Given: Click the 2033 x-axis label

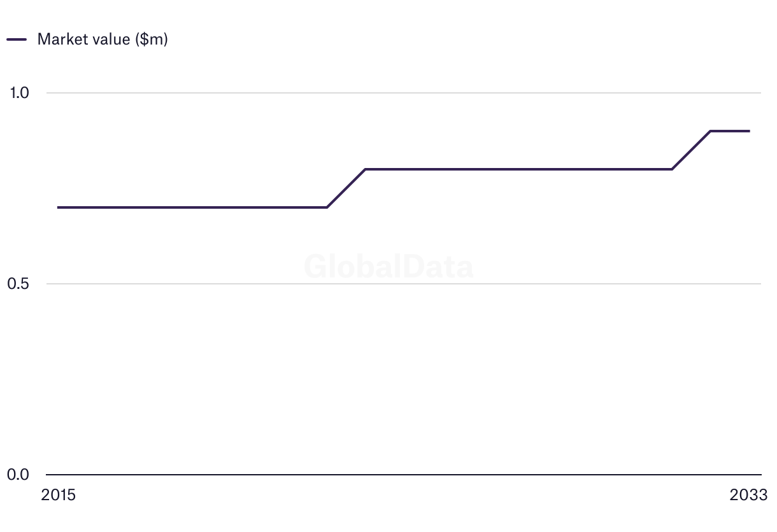Looking at the screenshot, I should tap(749, 495).
